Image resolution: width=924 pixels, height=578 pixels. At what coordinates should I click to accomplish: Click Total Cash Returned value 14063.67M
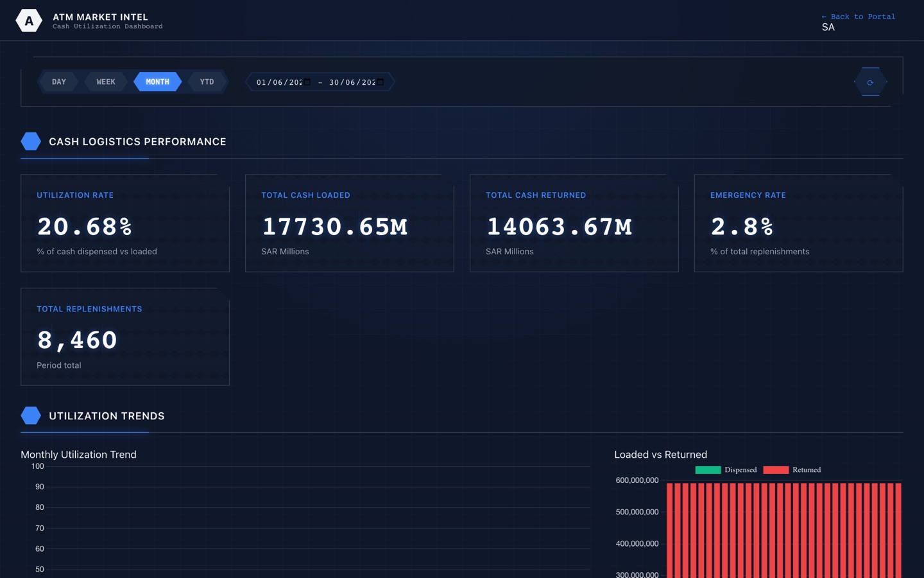(559, 226)
